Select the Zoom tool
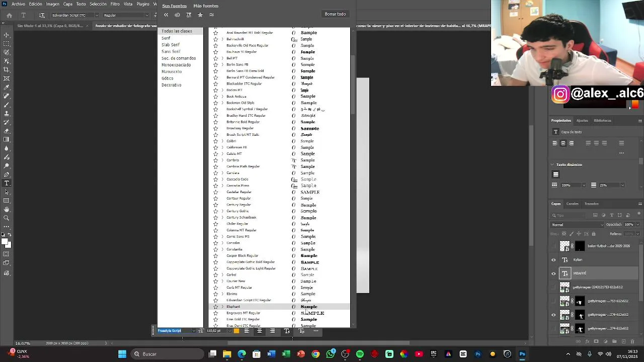644x362 pixels. 7,218
